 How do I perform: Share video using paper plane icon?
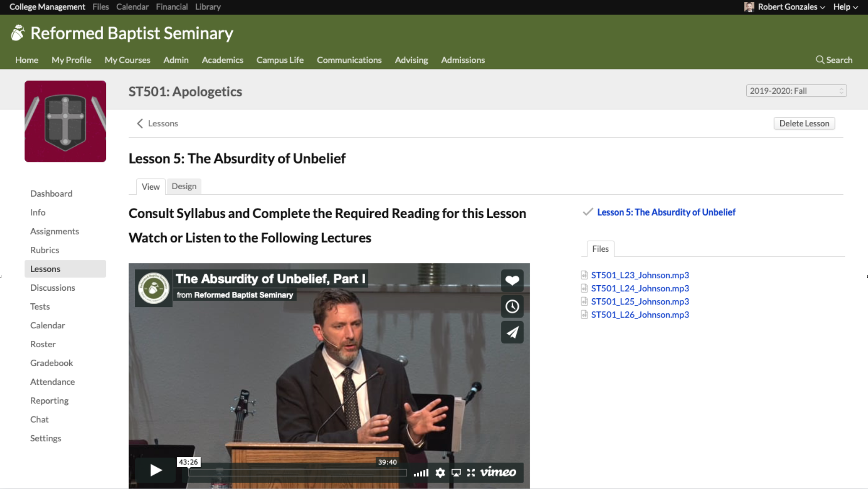pyautogui.click(x=512, y=332)
